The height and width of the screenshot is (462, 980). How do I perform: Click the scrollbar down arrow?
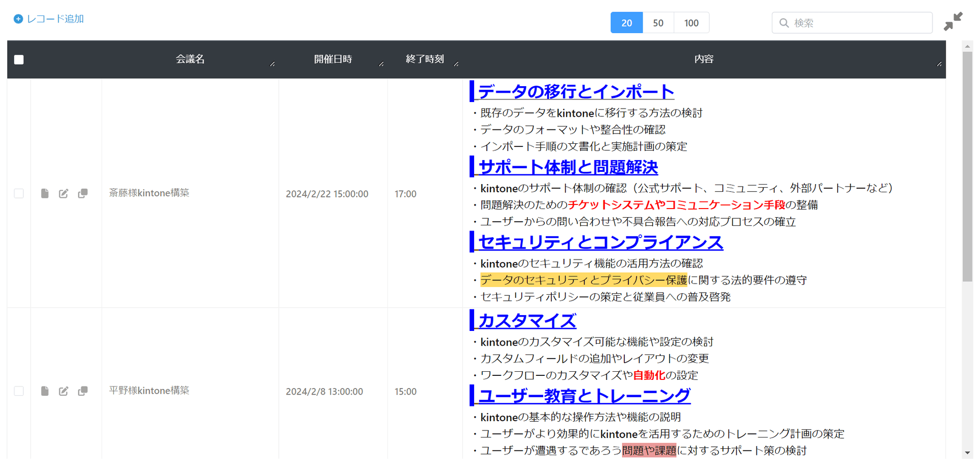[x=967, y=453]
